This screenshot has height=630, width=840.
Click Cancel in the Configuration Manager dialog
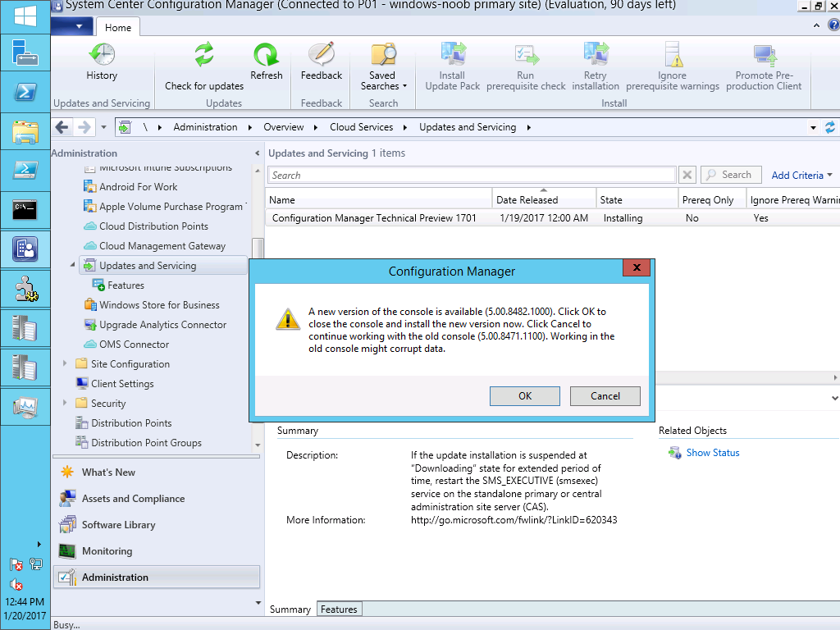point(605,396)
